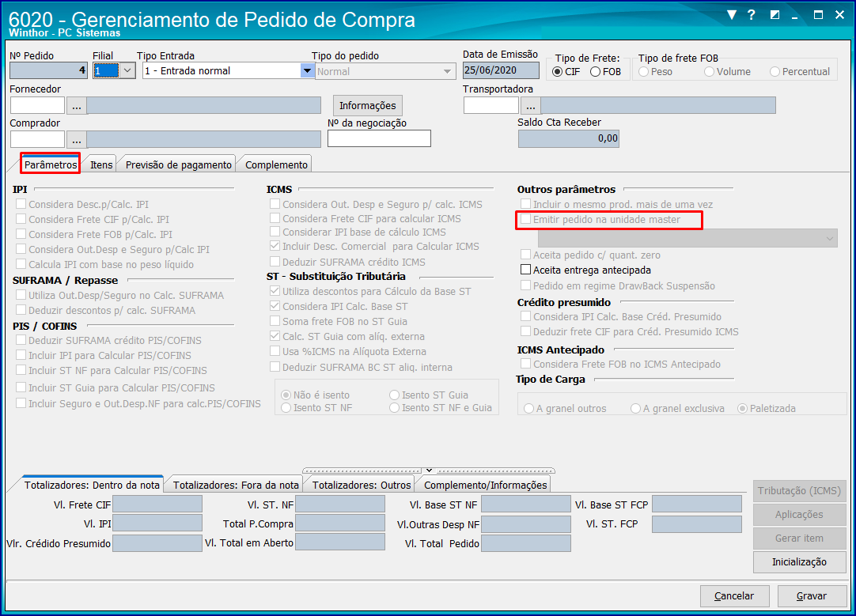Click the Comprador code input field

tap(38, 140)
